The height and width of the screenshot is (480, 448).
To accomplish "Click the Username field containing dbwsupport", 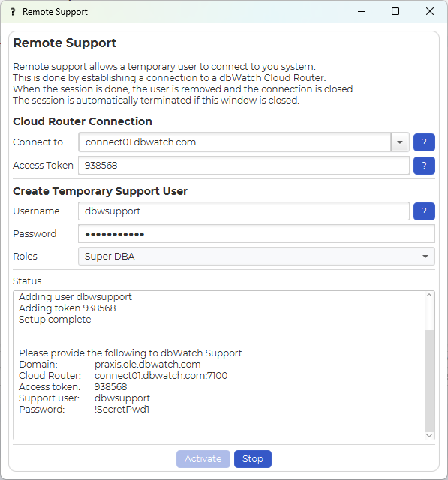I will [244, 211].
